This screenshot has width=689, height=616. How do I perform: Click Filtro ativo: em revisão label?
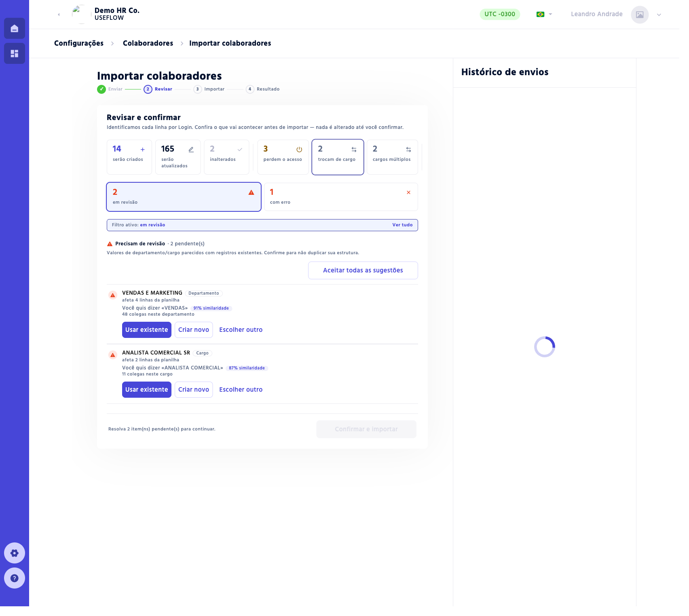tap(139, 225)
